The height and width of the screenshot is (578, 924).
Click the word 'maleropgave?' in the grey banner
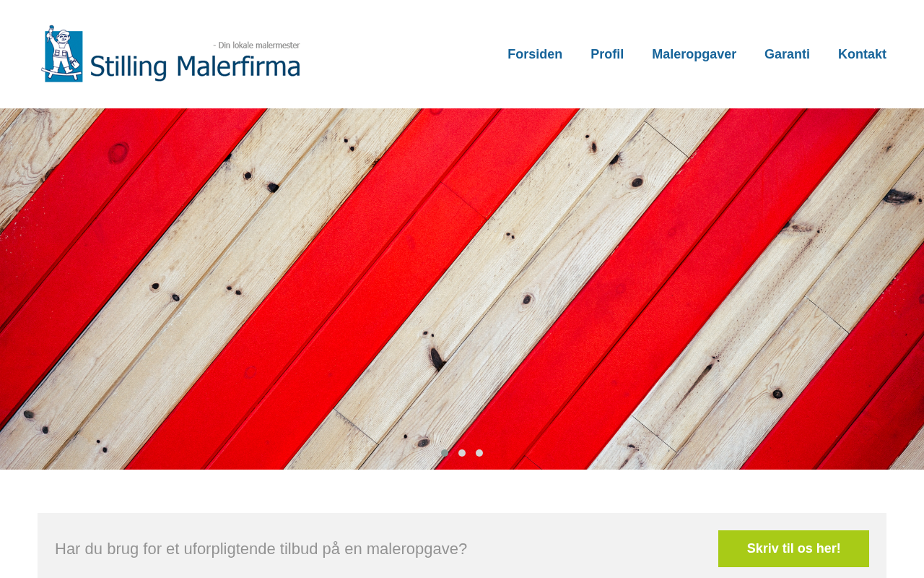(x=417, y=549)
